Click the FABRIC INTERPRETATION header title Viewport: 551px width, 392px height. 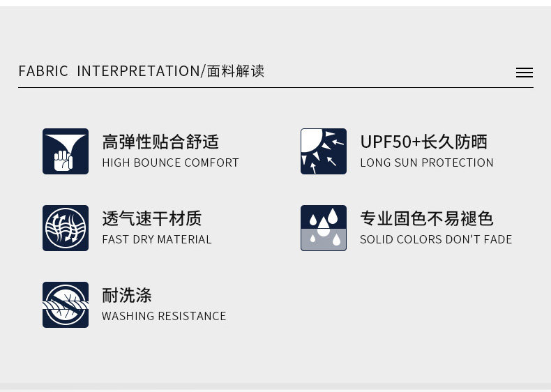[109, 71]
